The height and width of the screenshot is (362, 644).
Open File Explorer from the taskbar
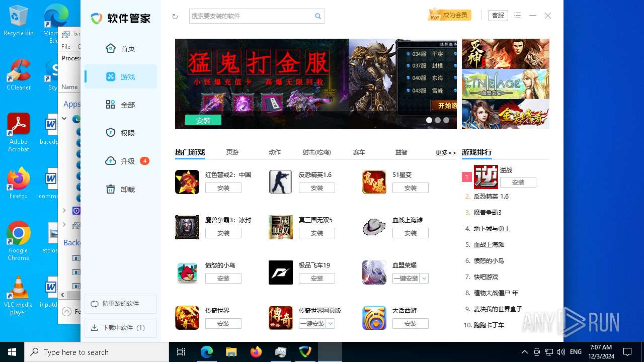pyautogui.click(x=231, y=352)
